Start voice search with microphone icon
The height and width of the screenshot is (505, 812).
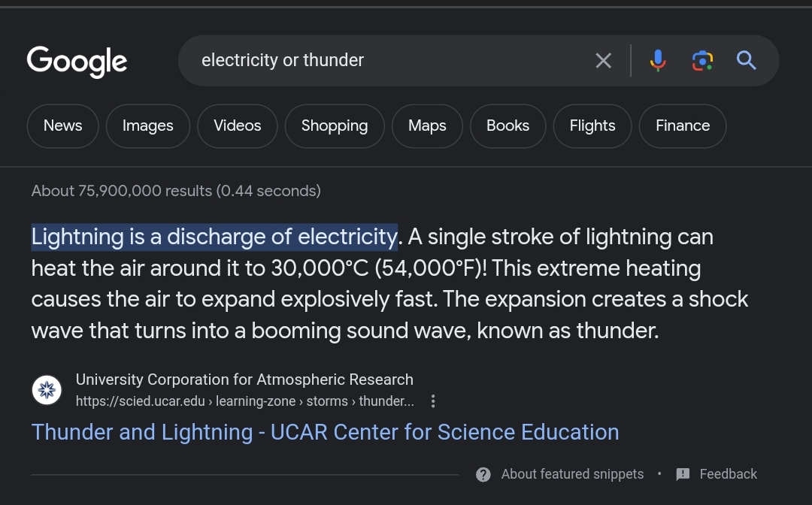[x=658, y=60]
